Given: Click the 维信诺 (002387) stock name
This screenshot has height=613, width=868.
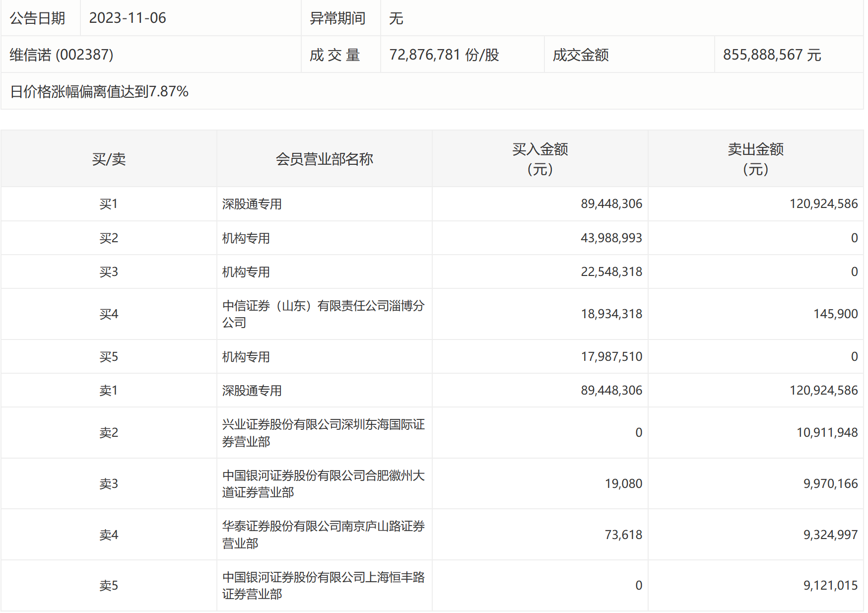Looking at the screenshot, I should [x=62, y=55].
